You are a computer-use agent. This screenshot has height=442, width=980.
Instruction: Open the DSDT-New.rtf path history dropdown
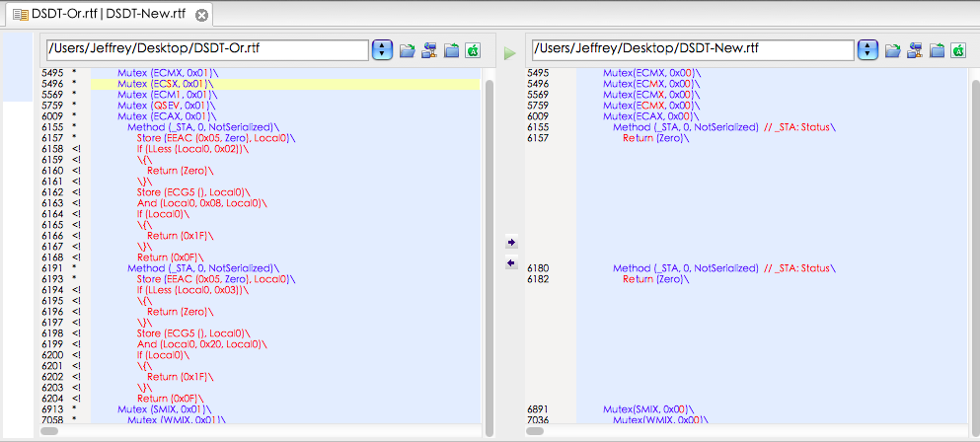point(868,49)
